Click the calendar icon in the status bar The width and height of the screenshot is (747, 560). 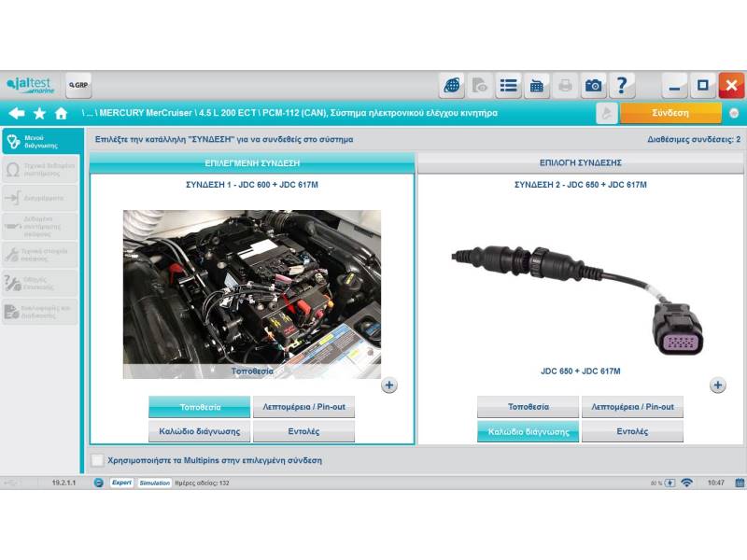(x=739, y=483)
